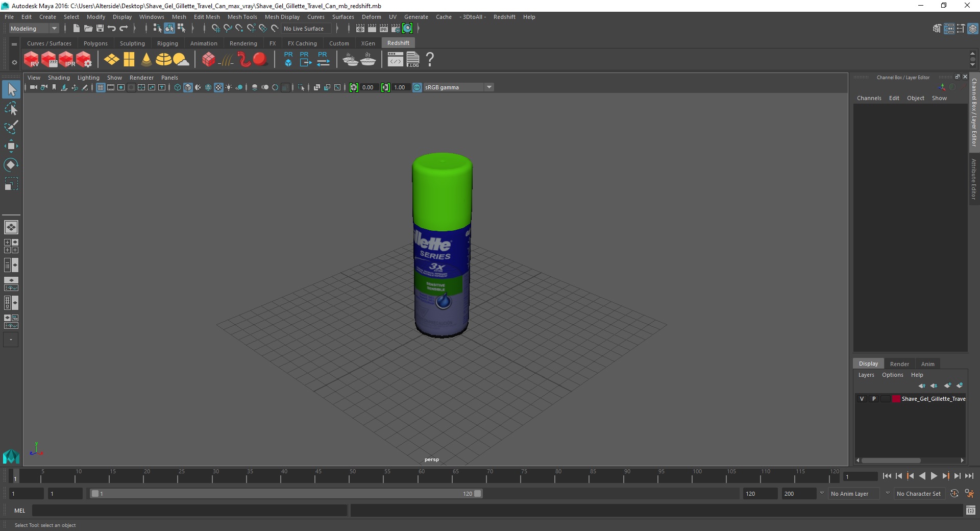Open the viewport Shading menu
The image size is (980, 531).
pyautogui.click(x=59, y=78)
